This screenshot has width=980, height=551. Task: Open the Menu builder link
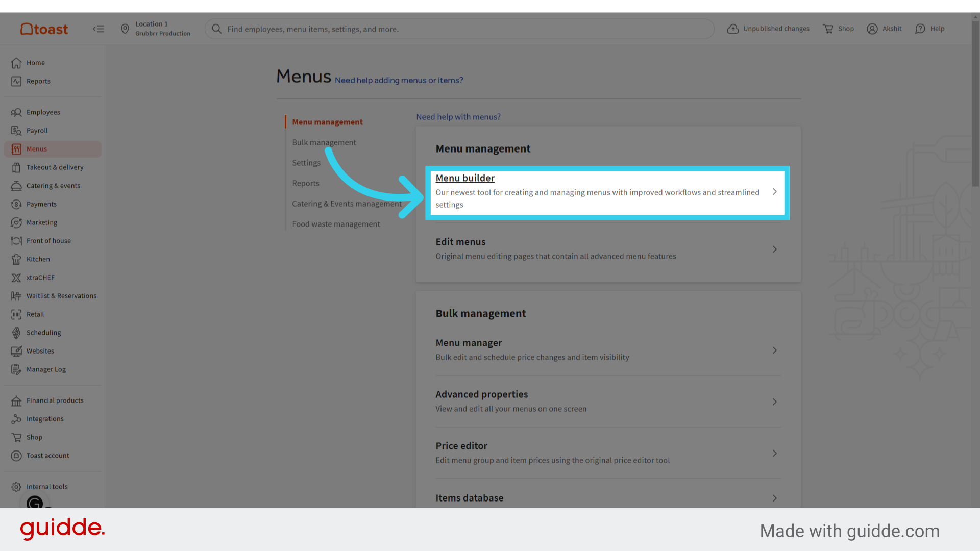click(x=465, y=178)
